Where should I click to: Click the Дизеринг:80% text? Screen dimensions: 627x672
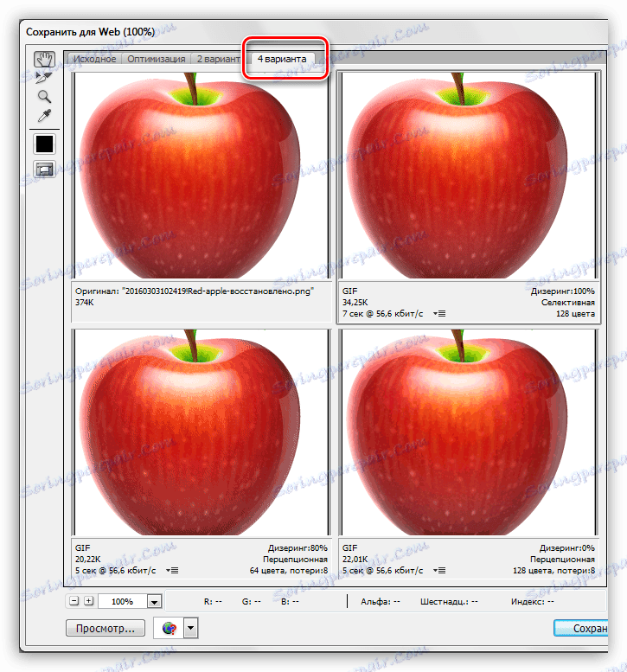[x=298, y=548]
